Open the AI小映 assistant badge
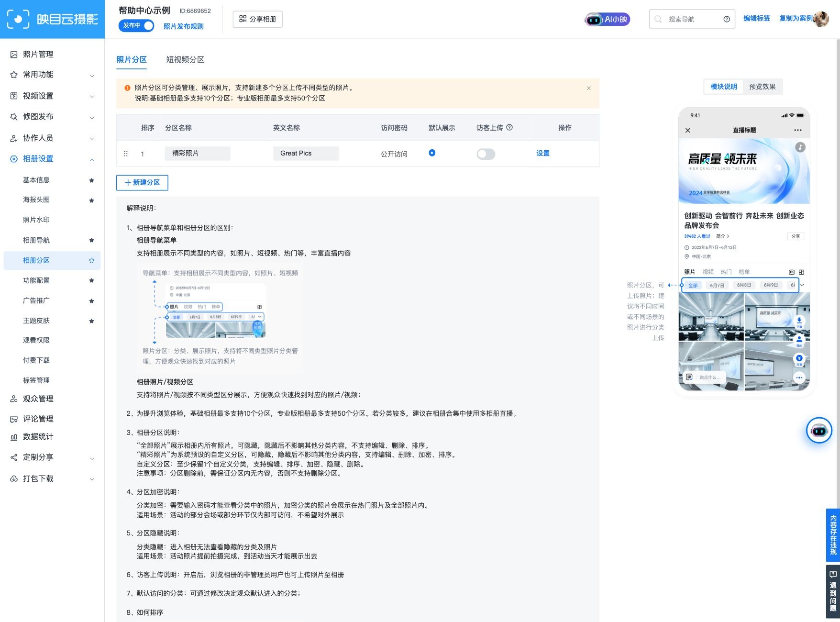Image resolution: width=840 pixels, height=622 pixels. (x=607, y=20)
